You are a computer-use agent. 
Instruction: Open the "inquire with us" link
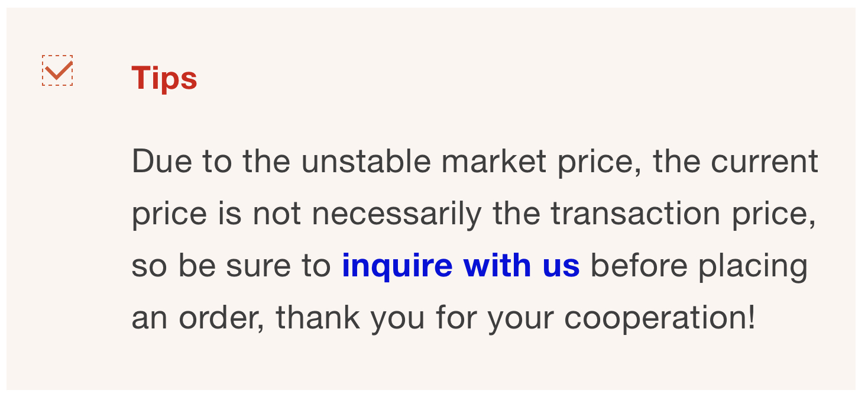[461, 266]
